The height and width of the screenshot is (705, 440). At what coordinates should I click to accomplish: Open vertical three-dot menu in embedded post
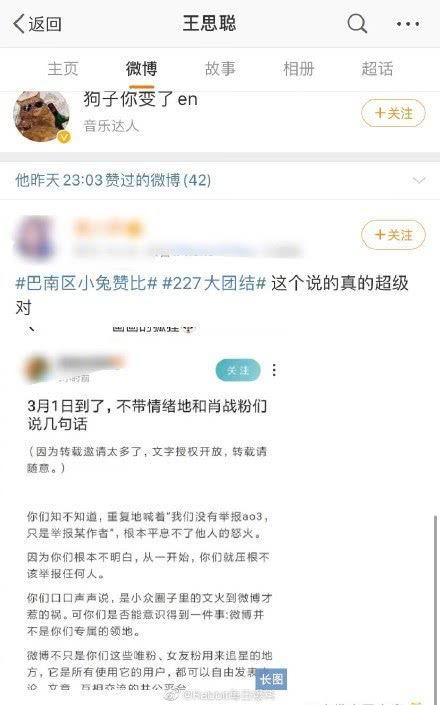274,370
